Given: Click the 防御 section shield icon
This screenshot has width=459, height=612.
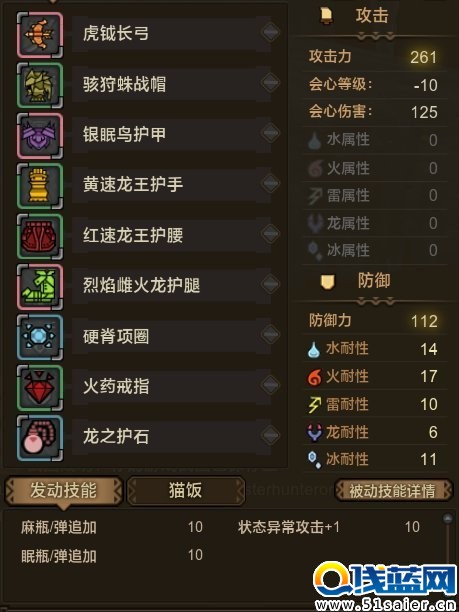Looking at the screenshot, I should [327, 282].
